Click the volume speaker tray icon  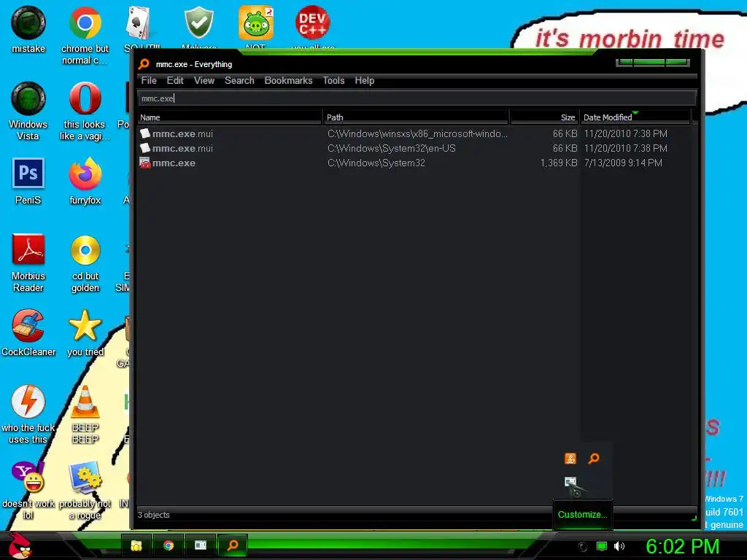coord(619,546)
